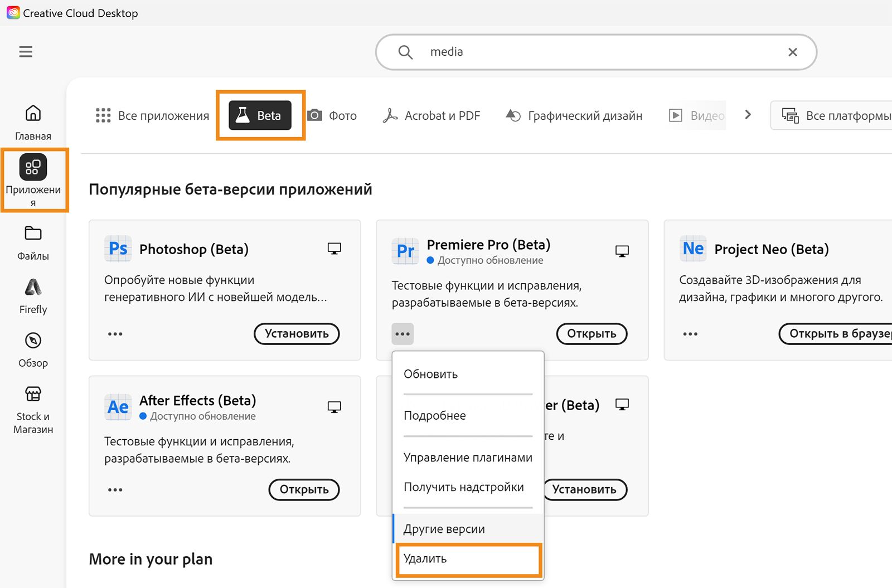Open Stock и Магазин in sidebar
The image size is (892, 588).
coord(33,410)
